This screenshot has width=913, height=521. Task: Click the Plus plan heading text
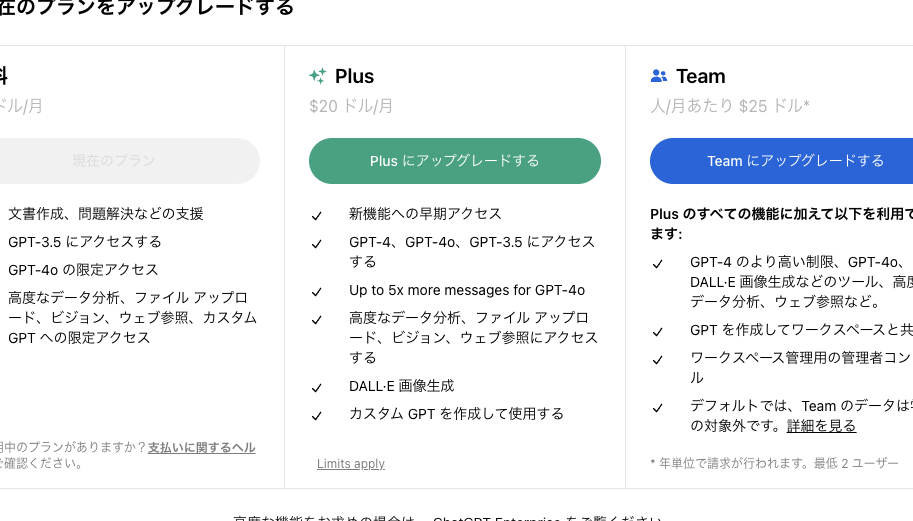point(354,76)
